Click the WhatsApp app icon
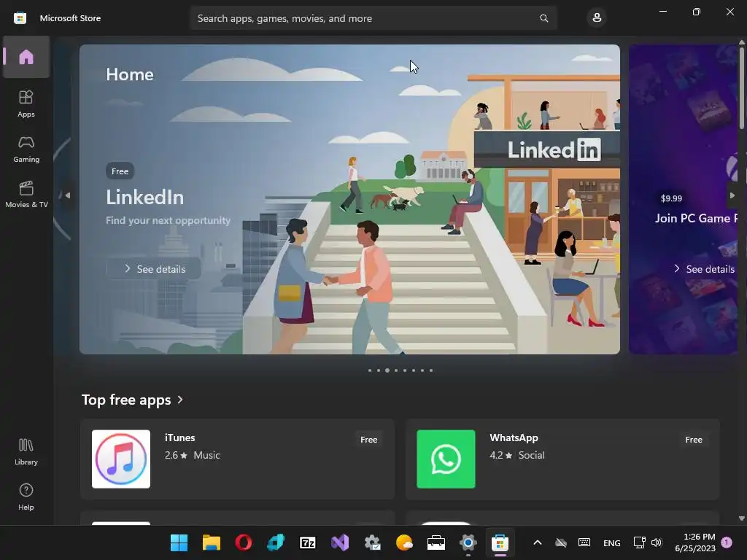Viewport: 747px width, 560px height. 446,459
